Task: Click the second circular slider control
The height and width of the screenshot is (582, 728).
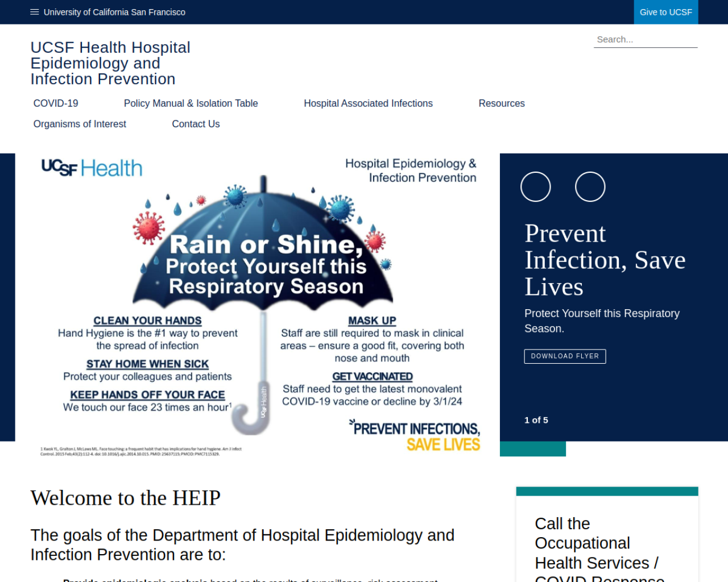Action: click(x=590, y=186)
